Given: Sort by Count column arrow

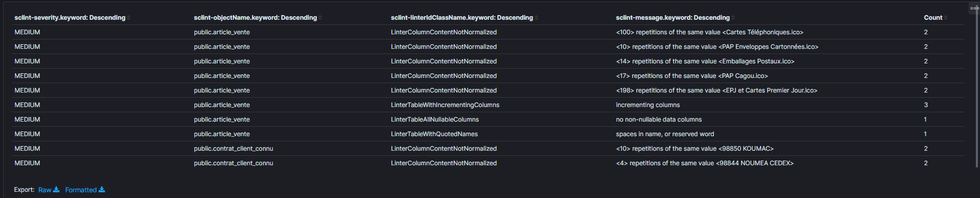Looking at the screenshot, I should tap(946, 18).
